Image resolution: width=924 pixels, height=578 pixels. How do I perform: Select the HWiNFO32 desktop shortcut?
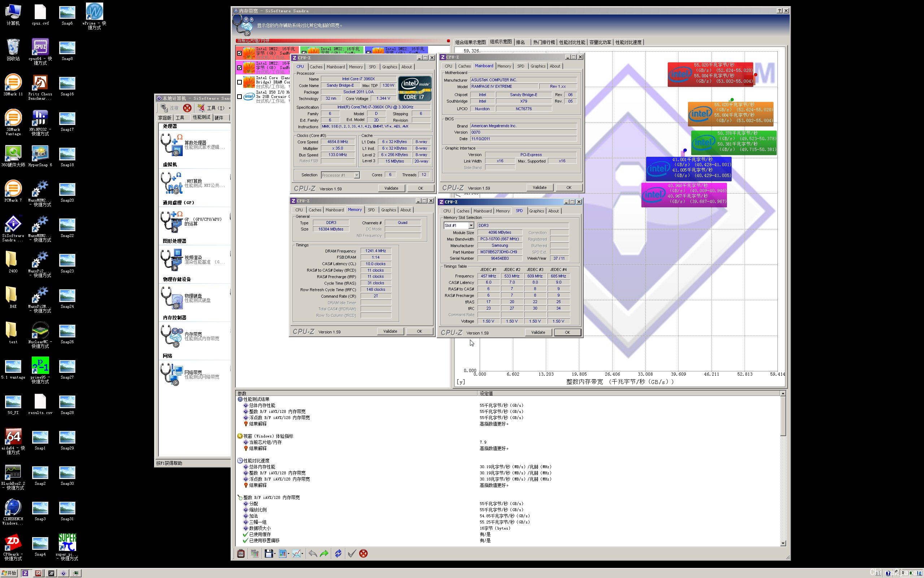click(x=40, y=122)
